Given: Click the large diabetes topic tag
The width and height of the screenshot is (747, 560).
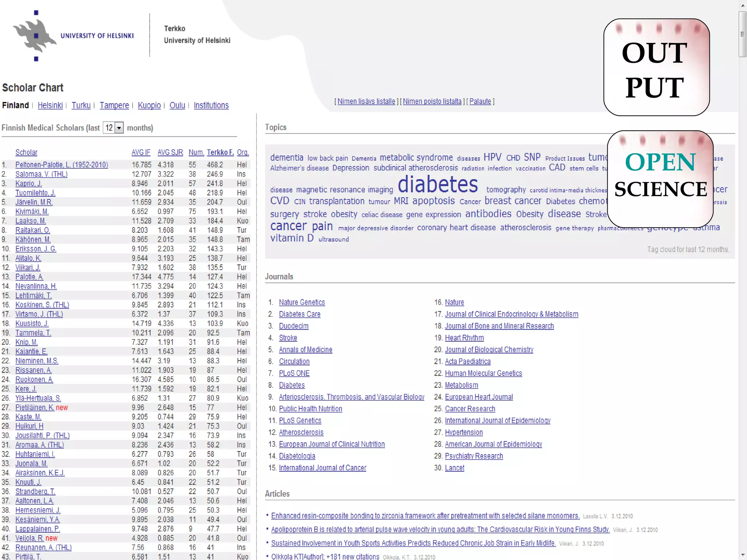Looking at the screenshot, I should point(438,184).
